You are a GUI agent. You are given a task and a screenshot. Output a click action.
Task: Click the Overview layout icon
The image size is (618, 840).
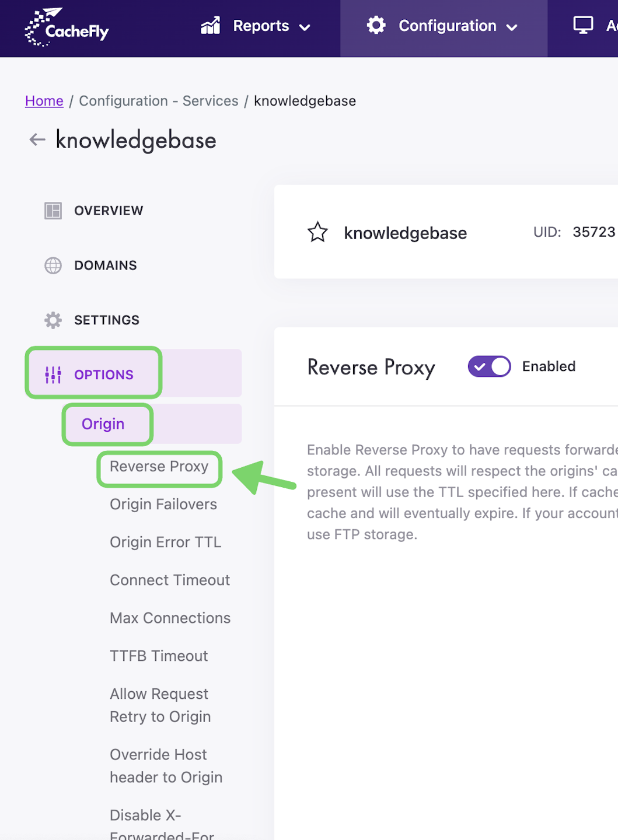pos(53,211)
